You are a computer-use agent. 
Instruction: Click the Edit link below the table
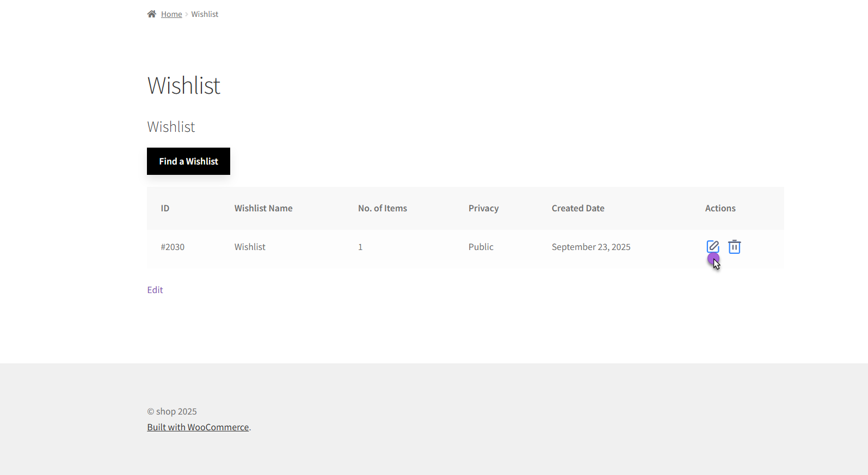(155, 290)
